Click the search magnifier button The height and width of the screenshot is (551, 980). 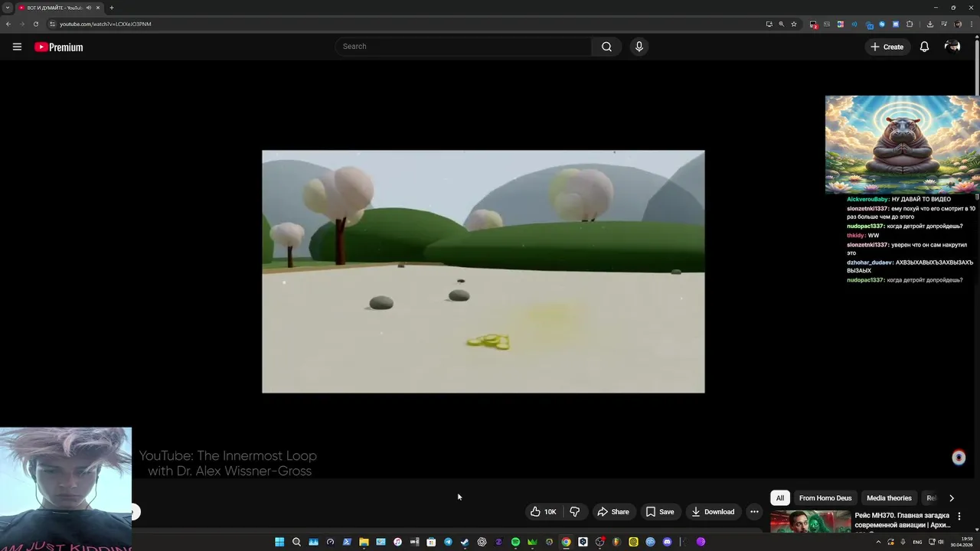pyautogui.click(x=606, y=47)
